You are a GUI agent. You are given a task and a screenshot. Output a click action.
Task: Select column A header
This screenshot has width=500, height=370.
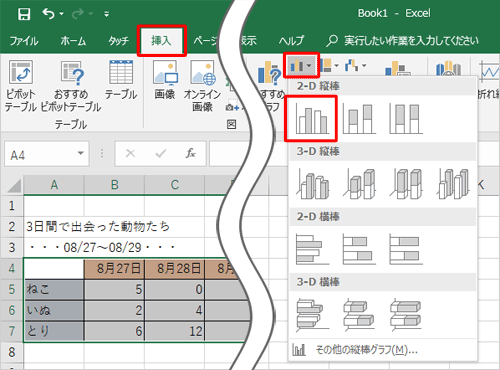[x=54, y=185]
